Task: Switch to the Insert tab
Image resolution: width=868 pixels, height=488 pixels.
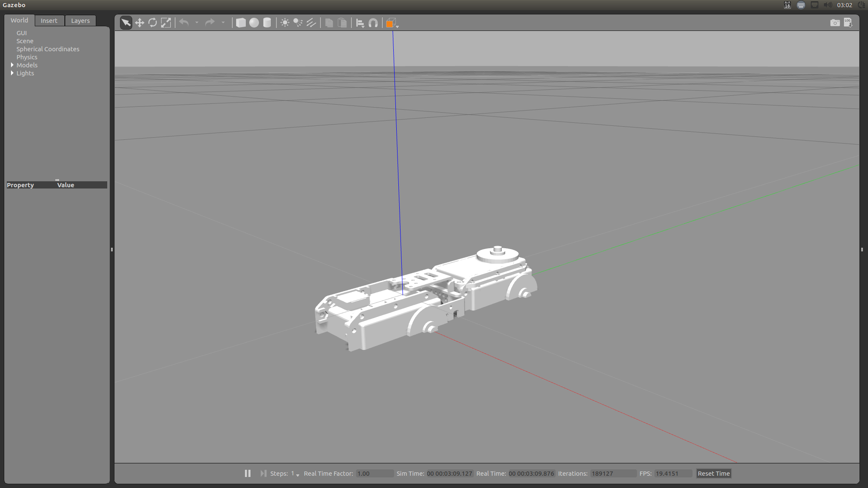Action: click(x=49, y=20)
